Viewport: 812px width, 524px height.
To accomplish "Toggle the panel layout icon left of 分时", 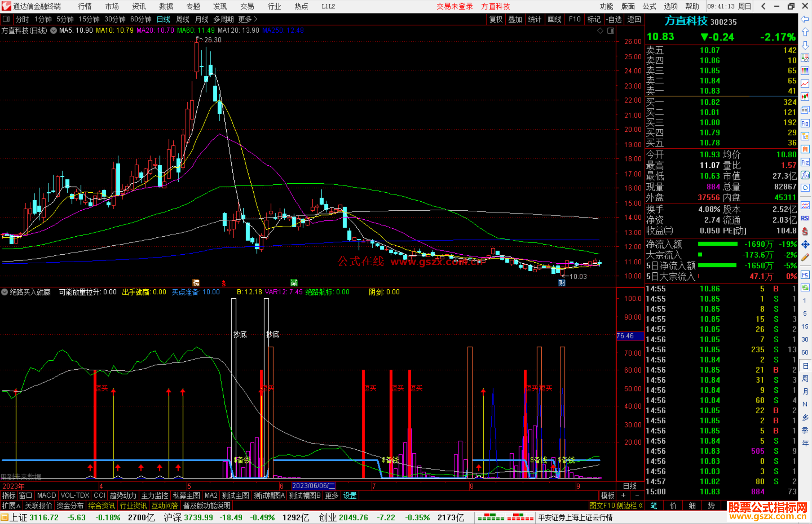I will click(6, 19).
